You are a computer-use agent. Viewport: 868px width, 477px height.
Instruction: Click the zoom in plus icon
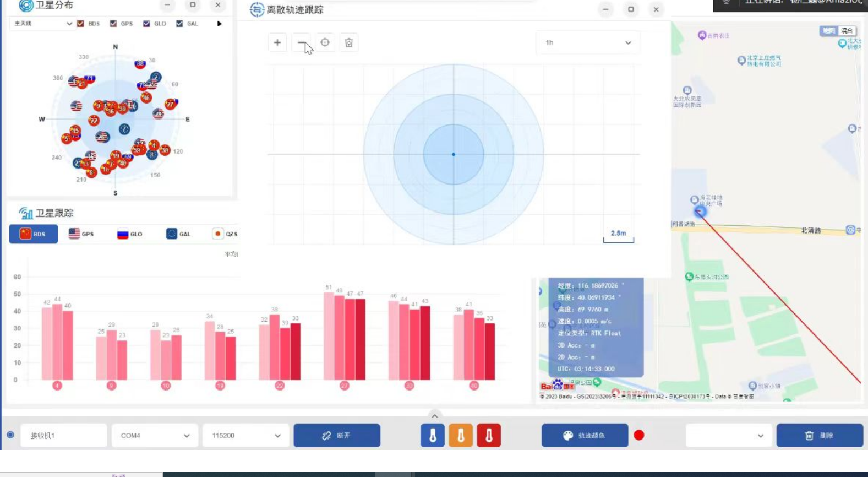tap(277, 42)
